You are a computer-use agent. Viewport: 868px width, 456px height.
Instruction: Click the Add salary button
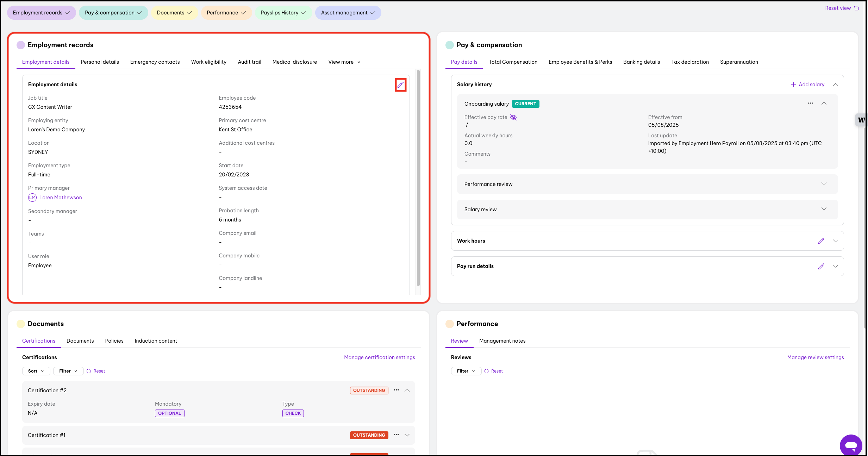(807, 85)
